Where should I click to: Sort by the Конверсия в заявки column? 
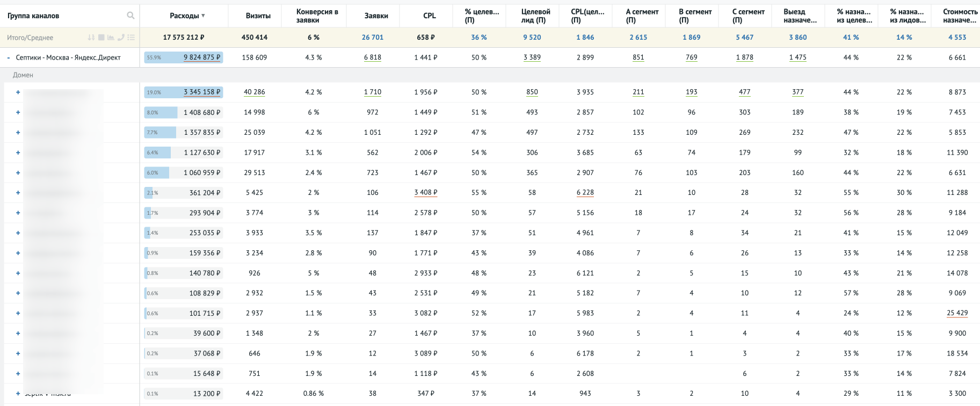pyautogui.click(x=317, y=16)
